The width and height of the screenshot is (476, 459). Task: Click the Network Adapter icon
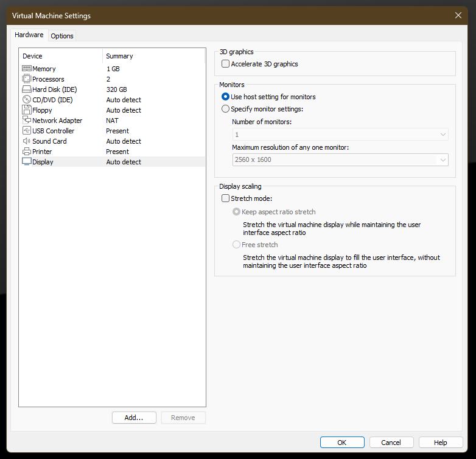pos(27,120)
